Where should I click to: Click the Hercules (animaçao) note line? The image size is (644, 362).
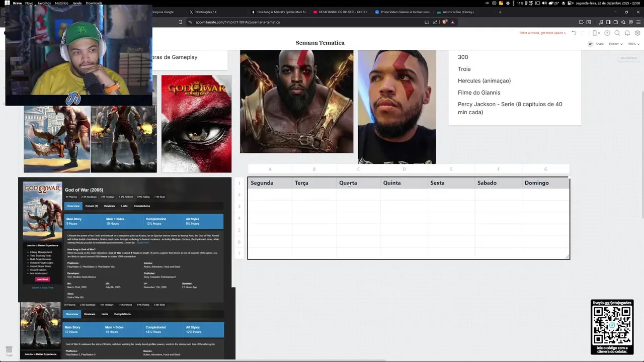tap(484, 80)
